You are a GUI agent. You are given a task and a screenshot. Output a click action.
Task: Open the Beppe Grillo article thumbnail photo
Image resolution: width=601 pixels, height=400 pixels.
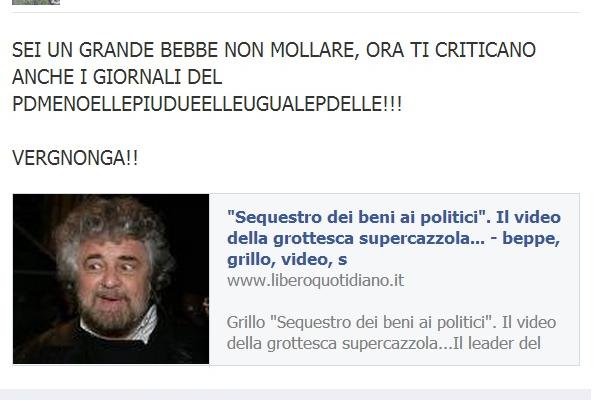point(111,279)
